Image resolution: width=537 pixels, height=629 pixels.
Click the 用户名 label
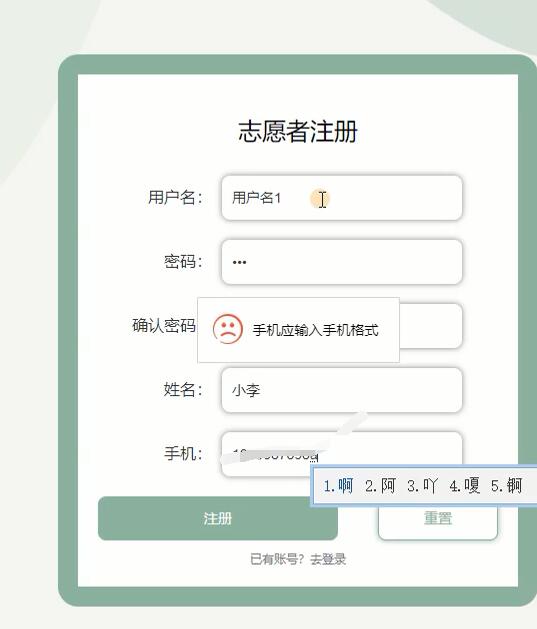pyautogui.click(x=176, y=197)
